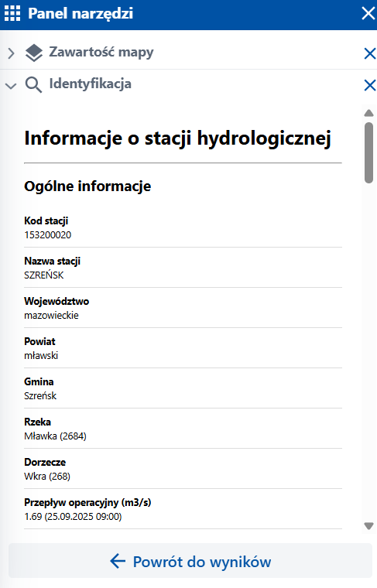Click the grid icon beside Panel narzędzi
This screenshot has height=588, width=377.
point(12,13)
